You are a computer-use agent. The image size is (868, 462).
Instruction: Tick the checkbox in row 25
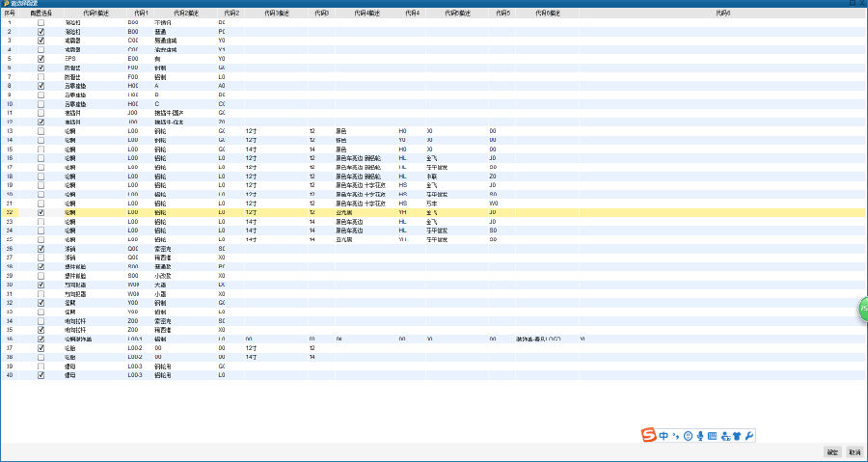(41, 239)
